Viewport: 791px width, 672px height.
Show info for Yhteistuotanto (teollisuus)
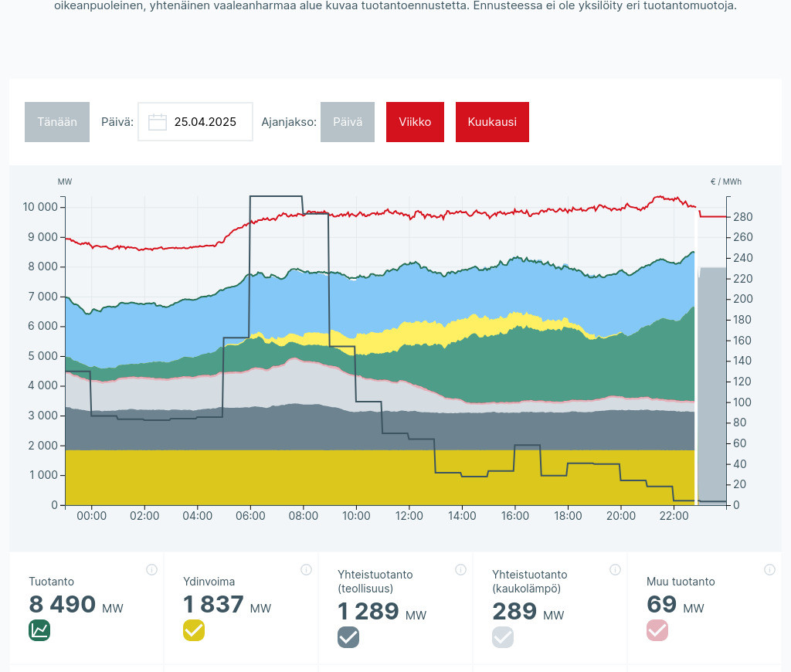(x=460, y=570)
